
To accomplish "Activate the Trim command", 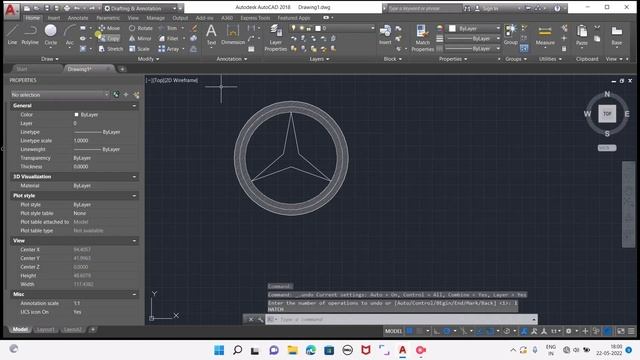I will pos(168,28).
